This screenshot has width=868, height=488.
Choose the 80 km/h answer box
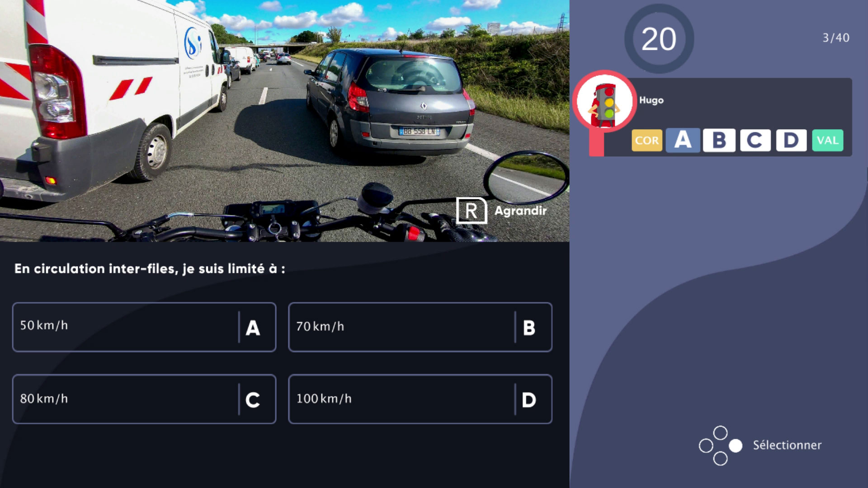click(x=144, y=399)
